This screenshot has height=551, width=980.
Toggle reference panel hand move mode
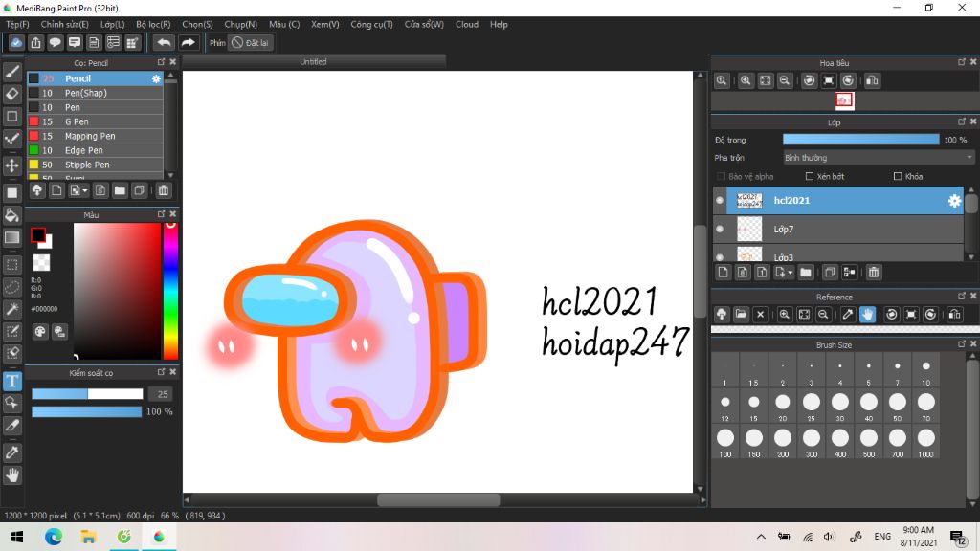click(x=867, y=314)
